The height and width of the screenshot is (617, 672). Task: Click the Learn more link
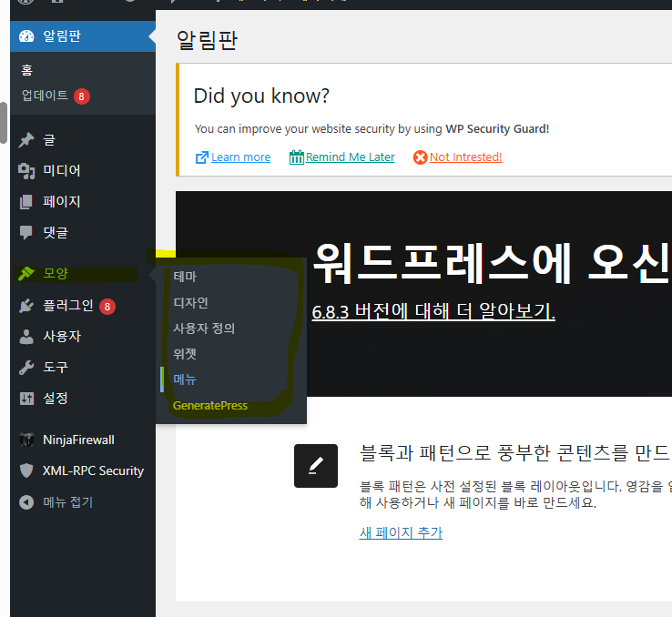tap(241, 157)
